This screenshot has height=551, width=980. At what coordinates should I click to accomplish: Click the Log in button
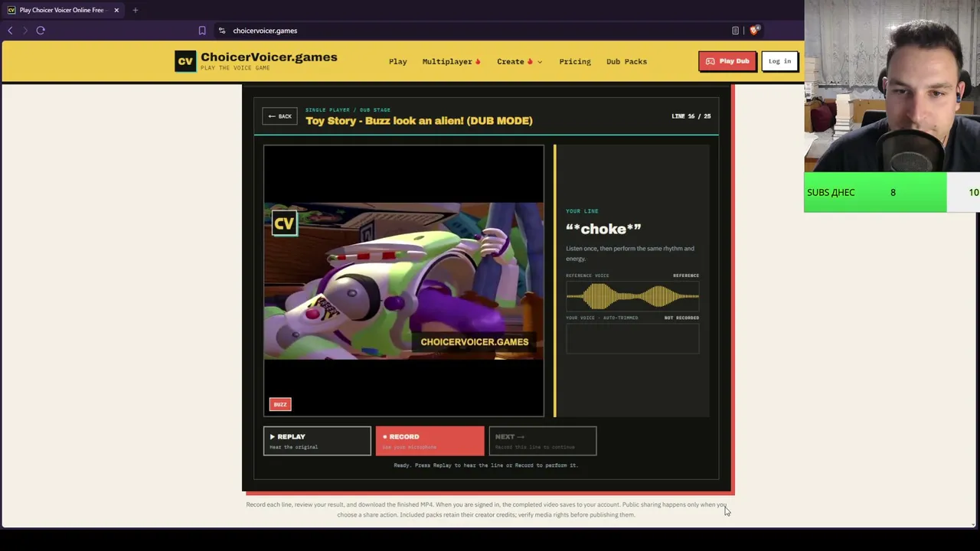[x=779, y=61]
